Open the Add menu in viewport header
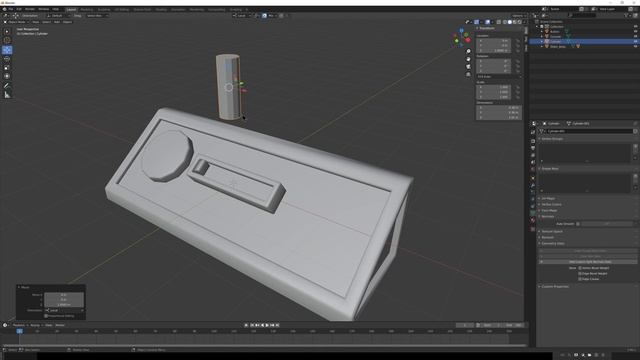The width and height of the screenshot is (640, 360). (x=57, y=22)
